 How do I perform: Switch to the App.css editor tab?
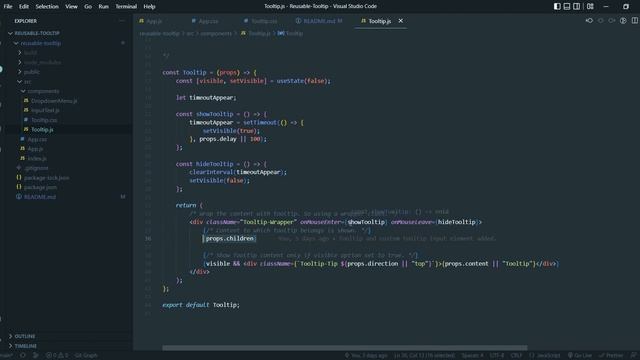pos(208,21)
